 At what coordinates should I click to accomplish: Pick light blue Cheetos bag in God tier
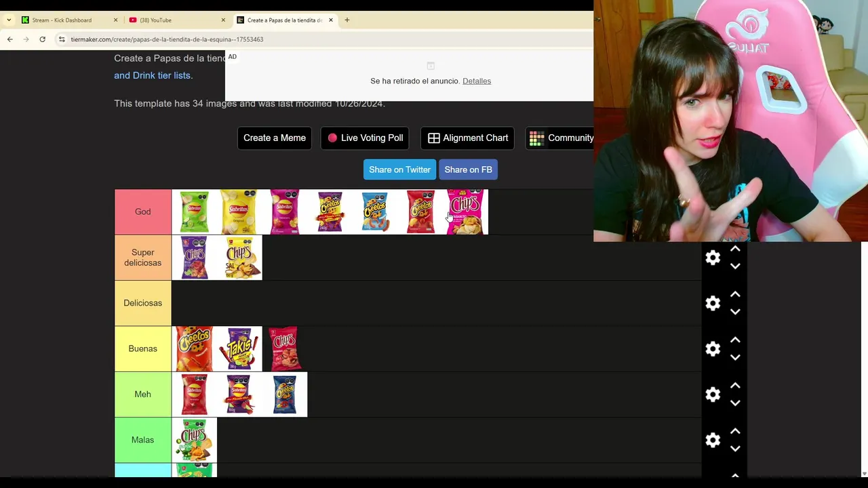(x=375, y=212)
